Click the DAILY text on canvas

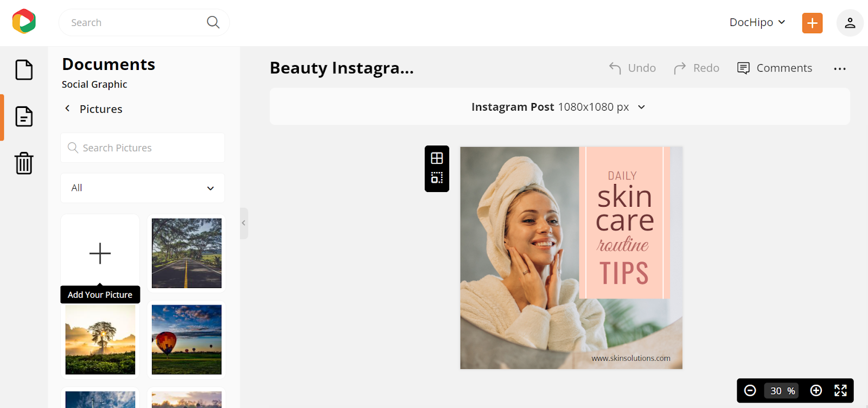tap(622, 176)
